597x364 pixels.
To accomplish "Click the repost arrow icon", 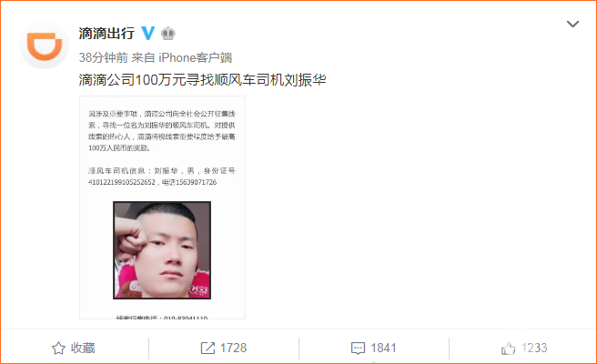I will (207, 348).
